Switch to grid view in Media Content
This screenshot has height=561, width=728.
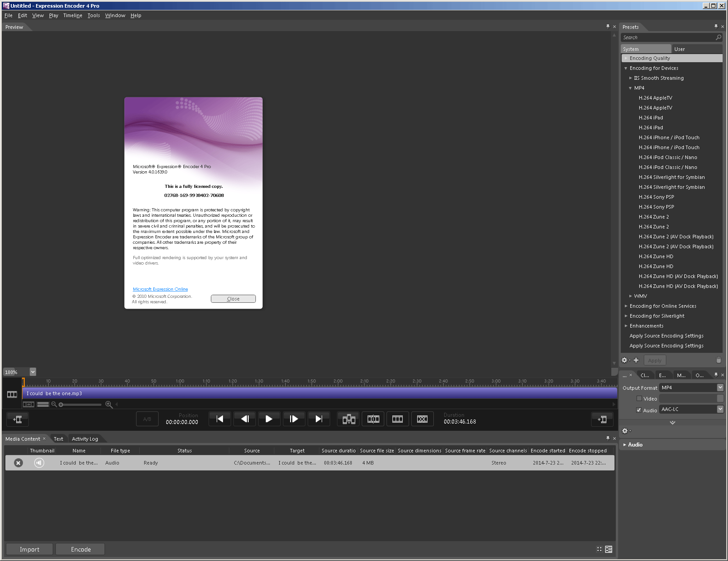pyautogui.click(x=599, y=549)
